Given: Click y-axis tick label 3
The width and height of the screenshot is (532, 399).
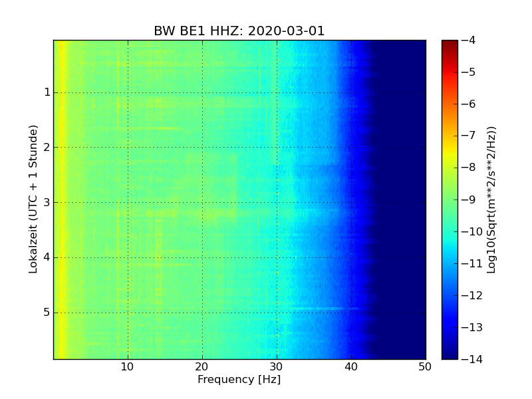Looking at the screenshot, I should coord(47,203).
